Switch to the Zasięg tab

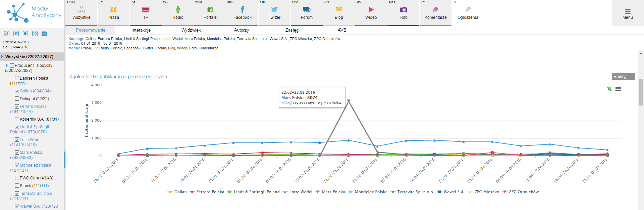[x=292, y=30]
